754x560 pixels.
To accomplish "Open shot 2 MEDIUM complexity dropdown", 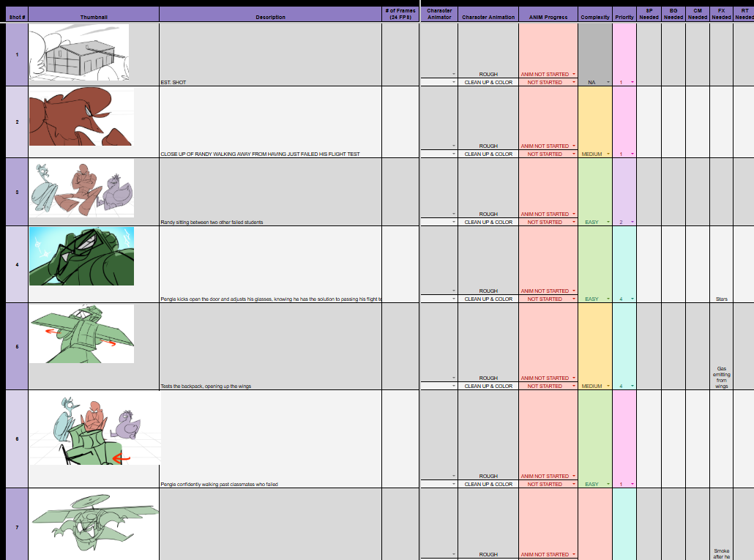I will (608, 154).
